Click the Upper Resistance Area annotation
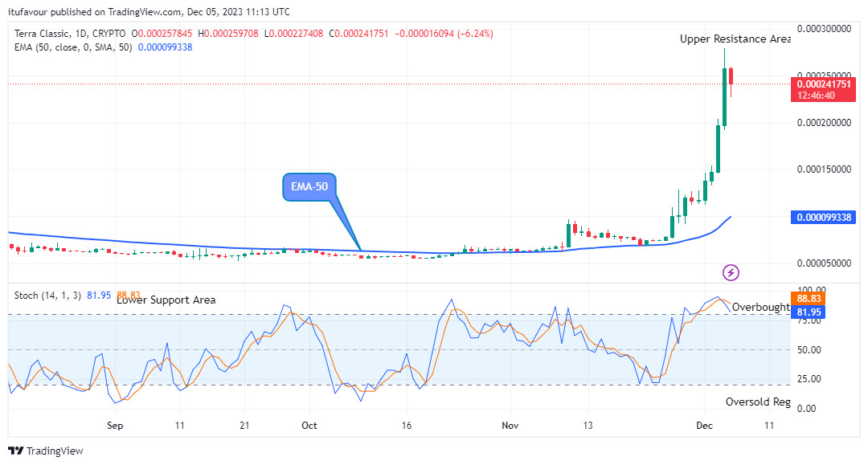The width and height of the screenshot is (868, 465). (x=735, y=39)
